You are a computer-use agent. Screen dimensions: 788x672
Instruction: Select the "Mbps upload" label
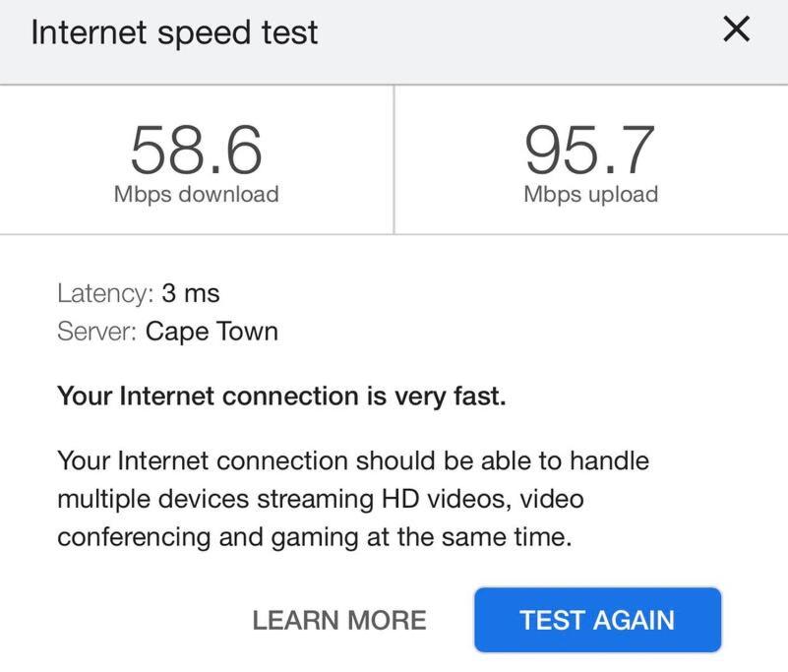[x=590, y=194]
